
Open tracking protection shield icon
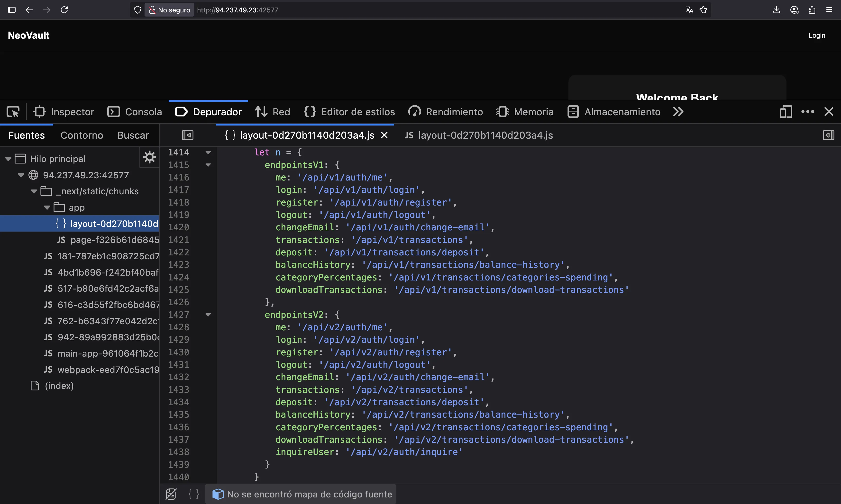click(137, 10)
